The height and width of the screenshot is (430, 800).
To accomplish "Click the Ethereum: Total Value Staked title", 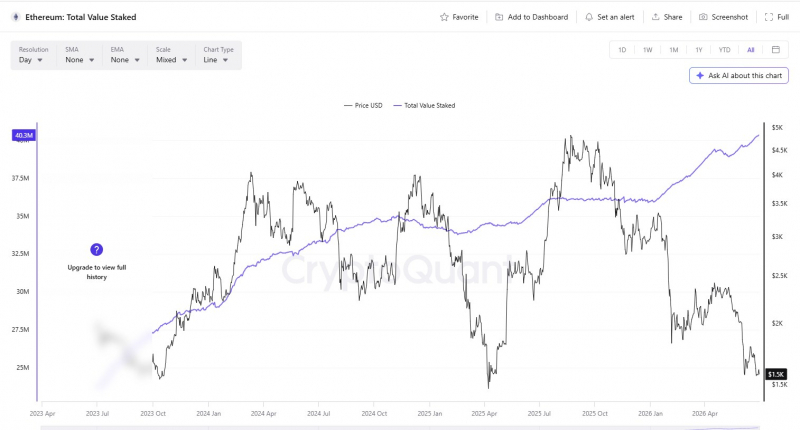I will pyautogui.click(x=81, y=17).
